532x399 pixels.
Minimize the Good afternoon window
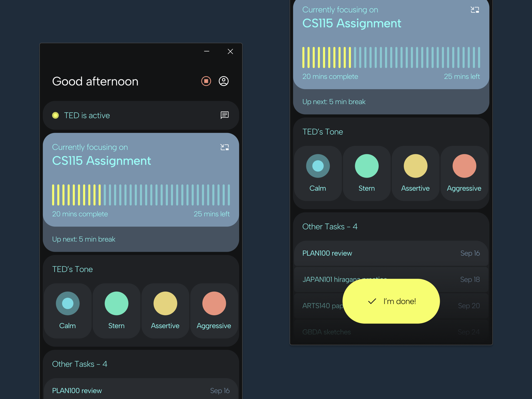coord(206,51)
